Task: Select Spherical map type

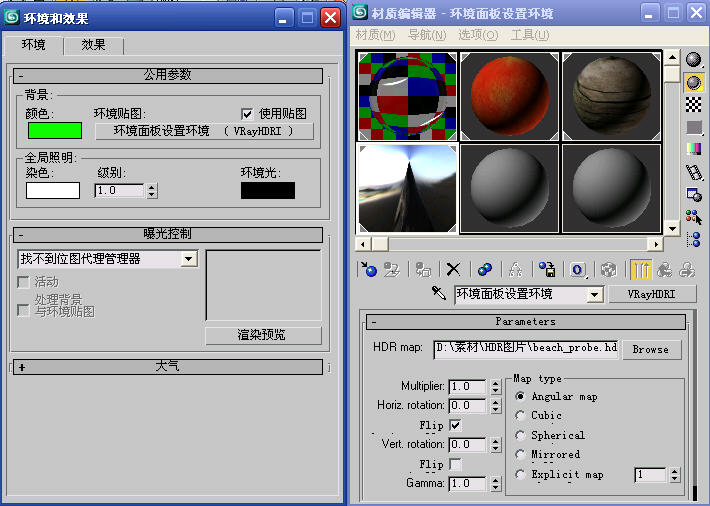Action: 520,436
